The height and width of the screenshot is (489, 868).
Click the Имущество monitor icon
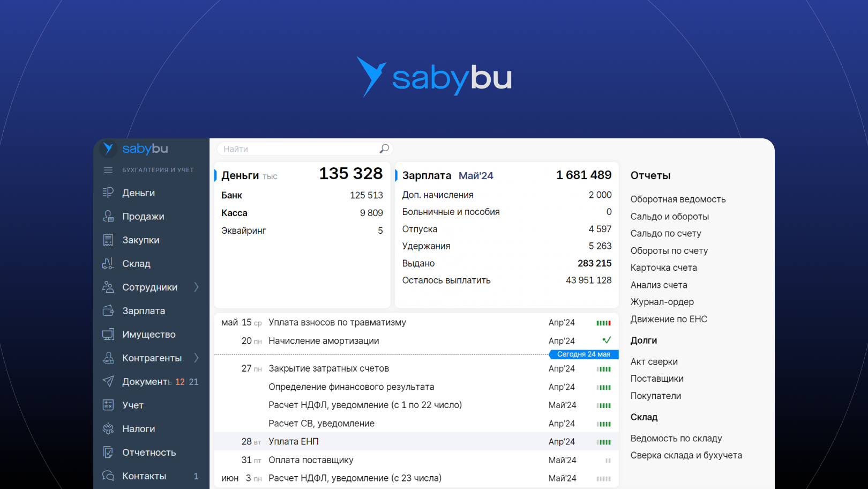tap(108, 334)
